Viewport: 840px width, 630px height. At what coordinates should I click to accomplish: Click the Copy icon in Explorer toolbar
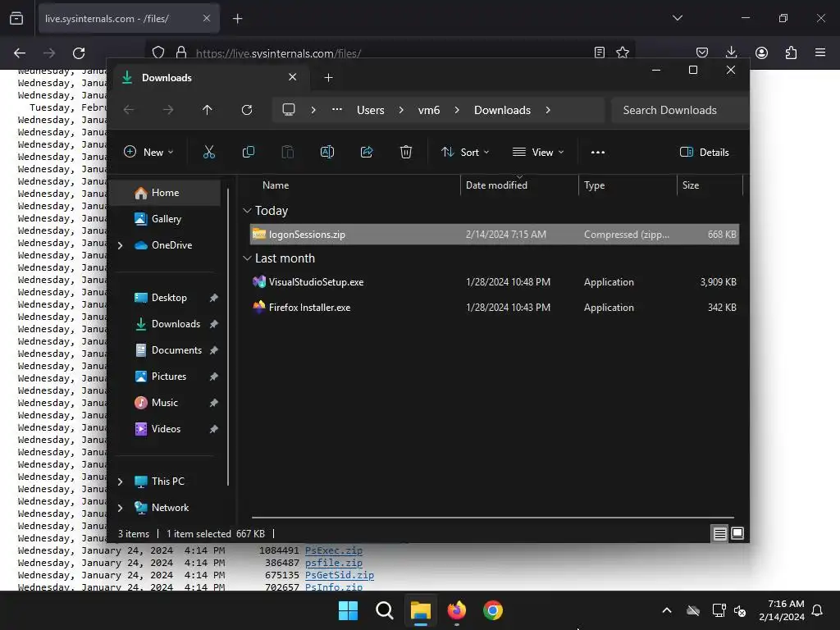click(248, 152)
